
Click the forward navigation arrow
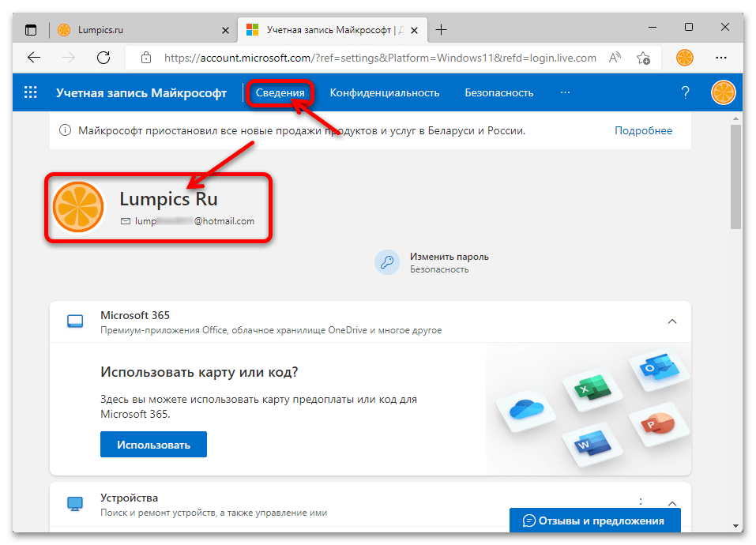69,58
